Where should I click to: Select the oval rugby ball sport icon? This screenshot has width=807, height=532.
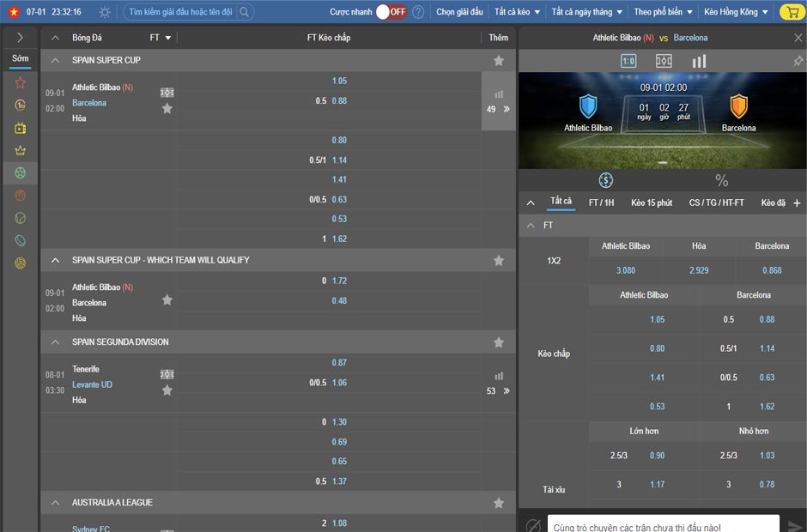coord(20,241)
